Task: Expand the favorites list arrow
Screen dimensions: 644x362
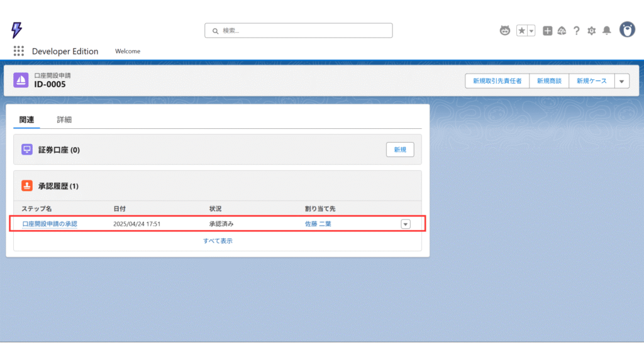Action: 531,30
